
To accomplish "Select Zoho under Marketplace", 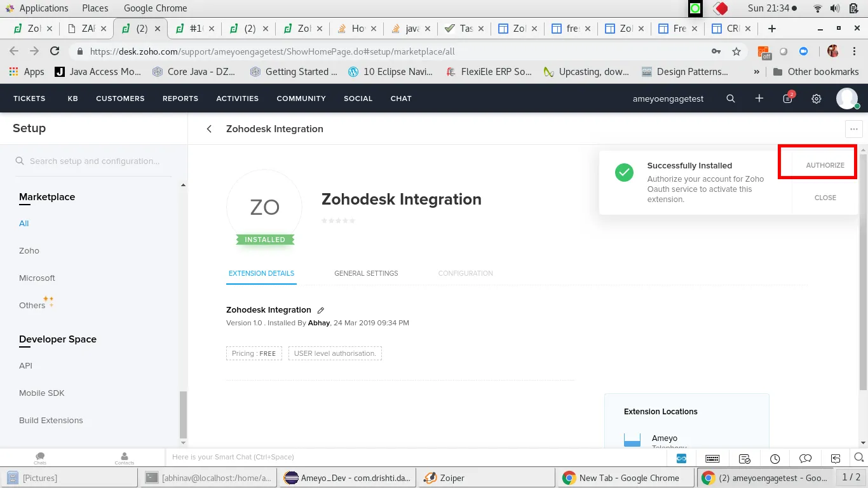I will [29, 251].
